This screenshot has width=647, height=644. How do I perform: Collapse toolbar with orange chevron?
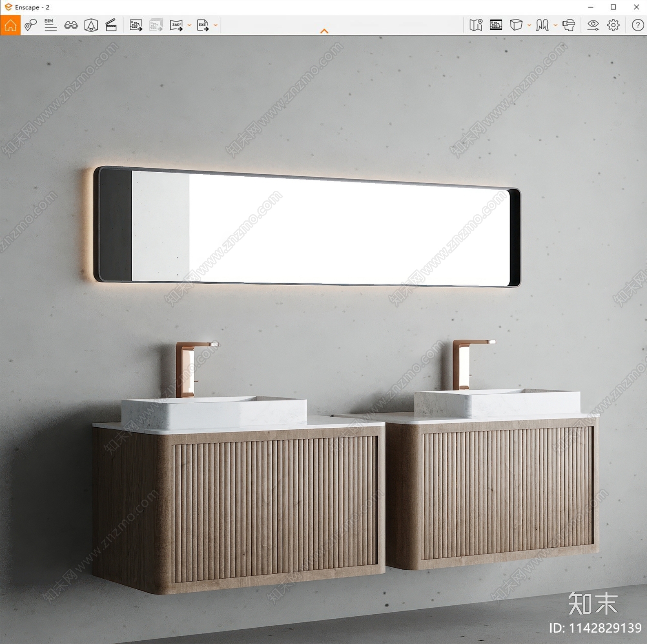point(324,31)
